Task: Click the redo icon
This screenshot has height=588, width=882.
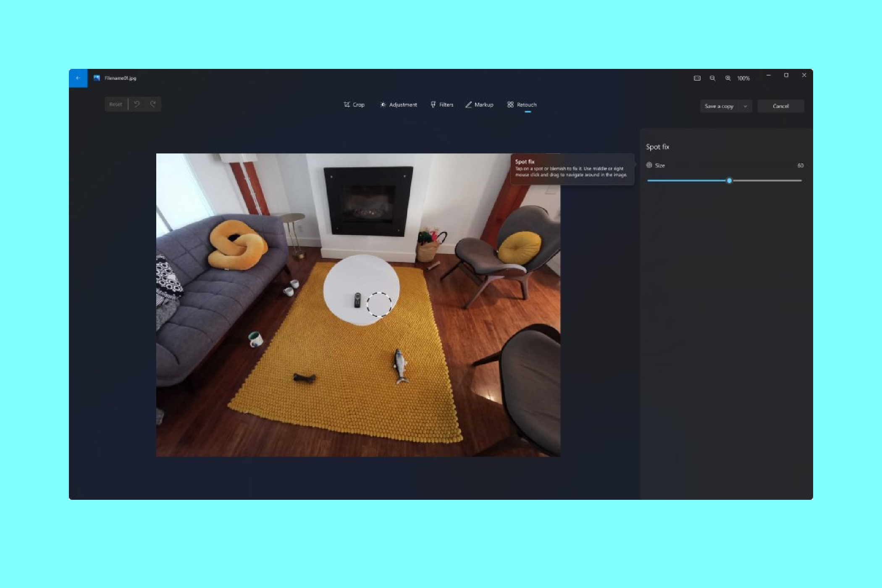Action: 153,104
